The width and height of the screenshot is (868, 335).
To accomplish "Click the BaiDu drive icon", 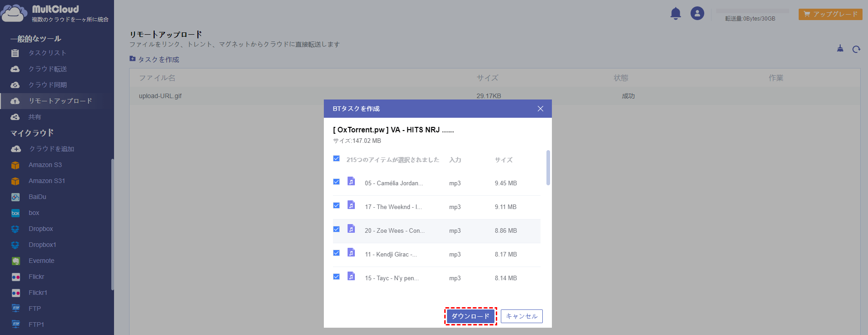I will 16,197.
